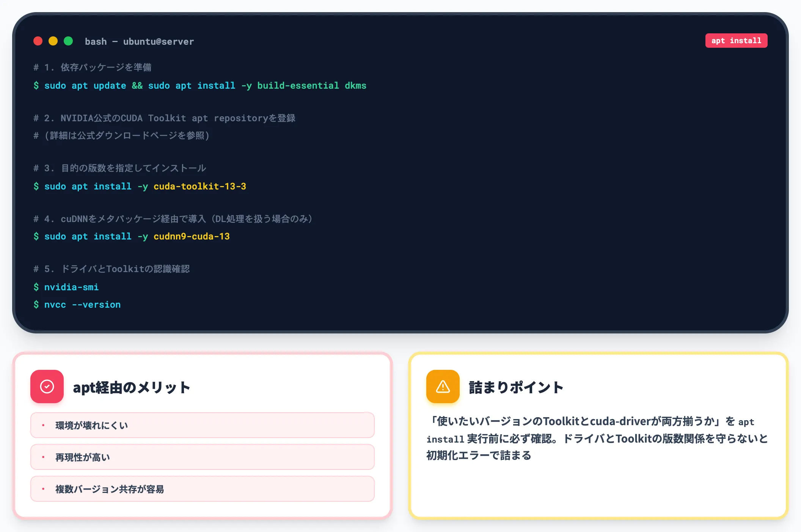Image resolution: width=801 pixels, height=532 pixels.
Task: Click the cuda-toolkit-13-3 package name
Action: [x=200, y=186]
